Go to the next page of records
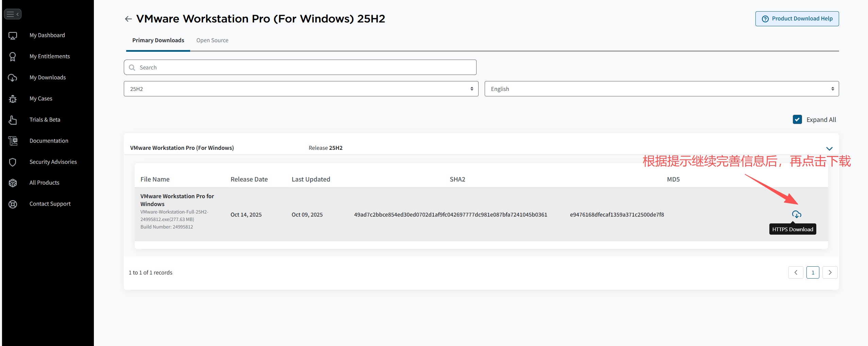868x346 pixels. (x=830, y=272)
